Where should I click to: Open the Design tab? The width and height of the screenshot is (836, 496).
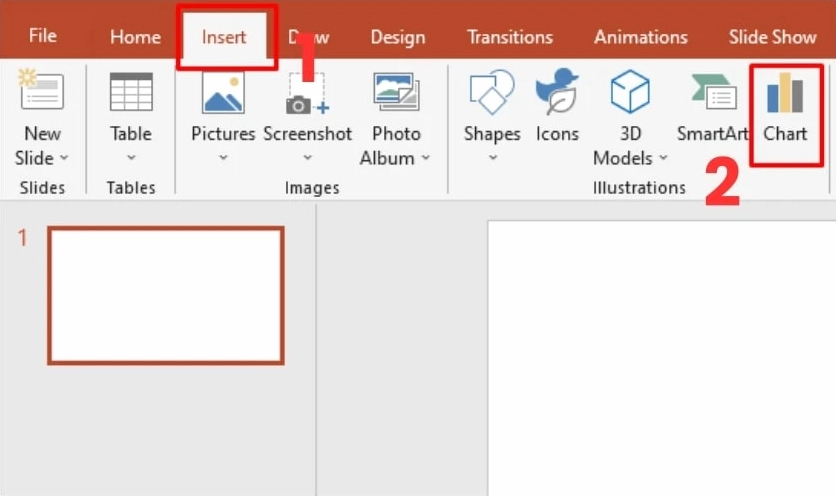coord(398,37)
